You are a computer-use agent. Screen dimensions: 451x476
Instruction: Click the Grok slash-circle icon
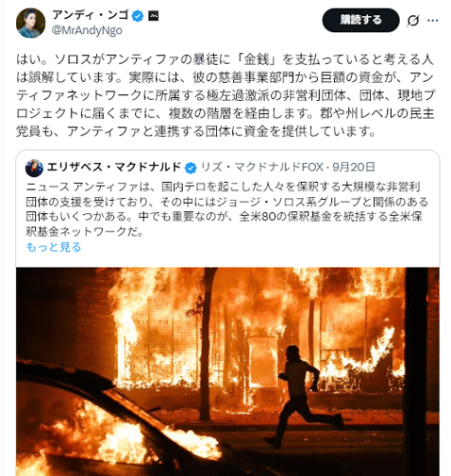[413, 21]
